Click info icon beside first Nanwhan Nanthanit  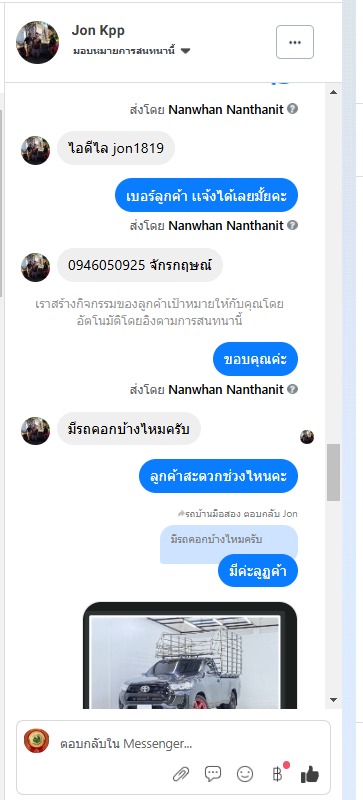(x=292, y=109)
